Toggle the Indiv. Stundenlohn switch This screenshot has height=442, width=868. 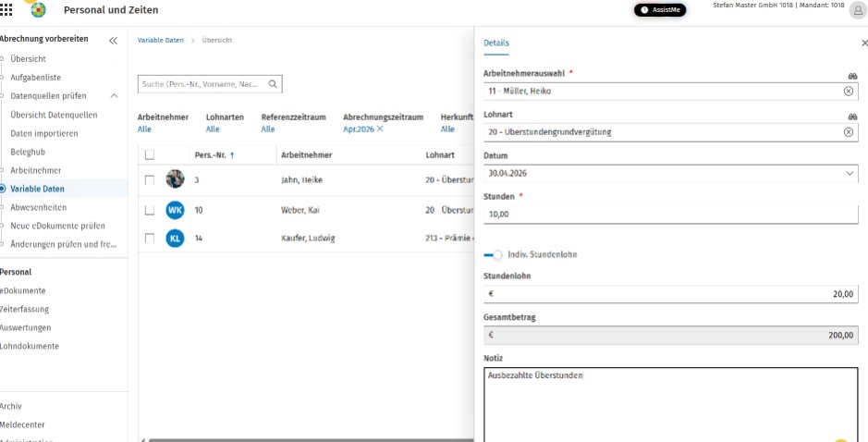coord(493,255)
